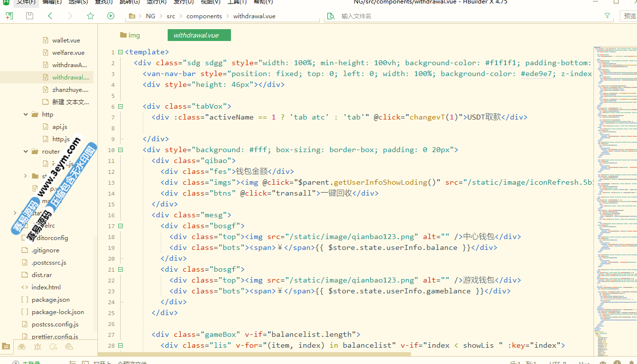Collapse the router folder chevron

26,151
